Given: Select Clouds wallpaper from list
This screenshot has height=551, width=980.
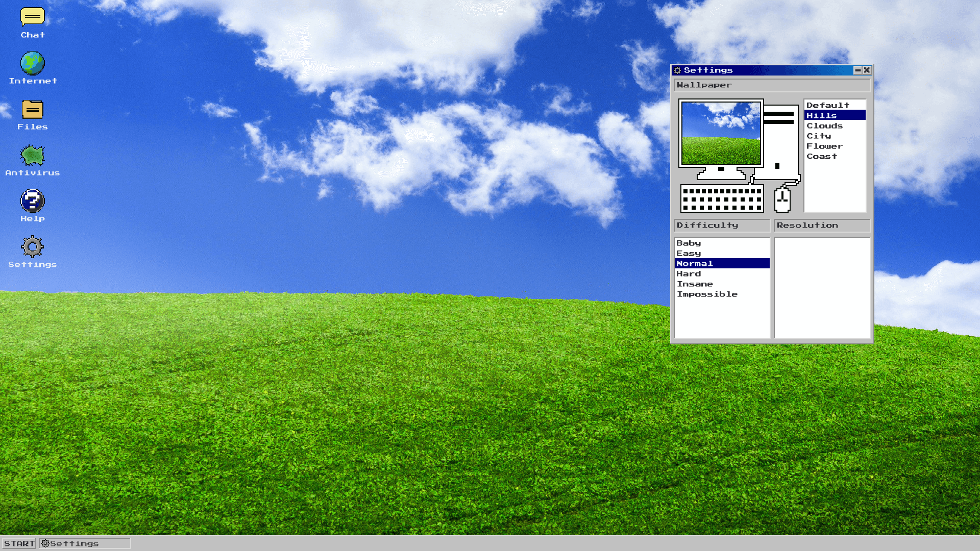Looking at the screenshot, I should click(824, 125).
